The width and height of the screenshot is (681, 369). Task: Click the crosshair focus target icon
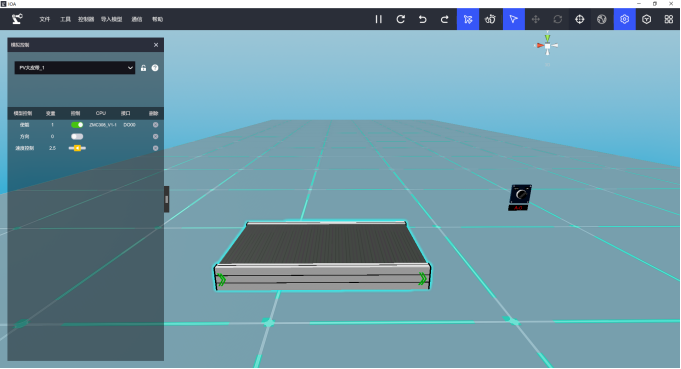(580, 19)
